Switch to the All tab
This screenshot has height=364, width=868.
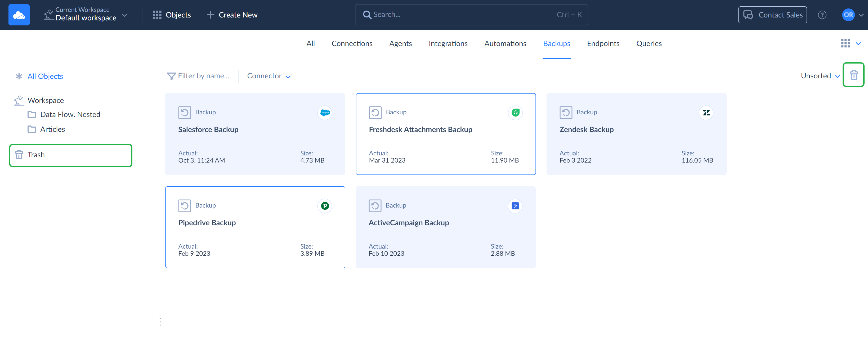pos(310,43)
